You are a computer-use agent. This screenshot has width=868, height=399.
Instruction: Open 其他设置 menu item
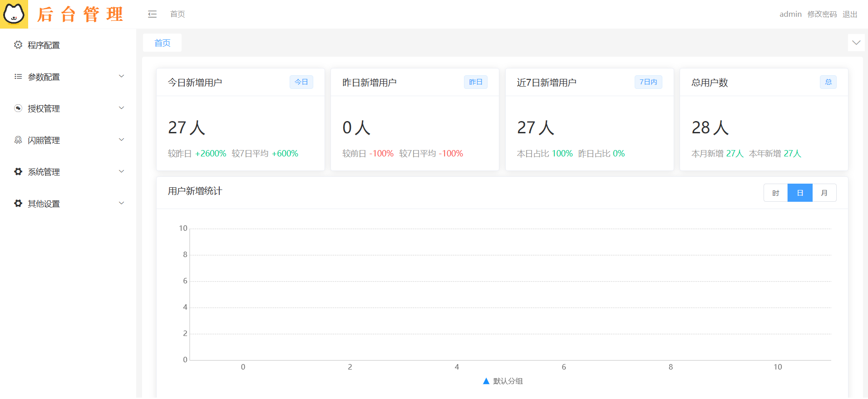point(68,204)
